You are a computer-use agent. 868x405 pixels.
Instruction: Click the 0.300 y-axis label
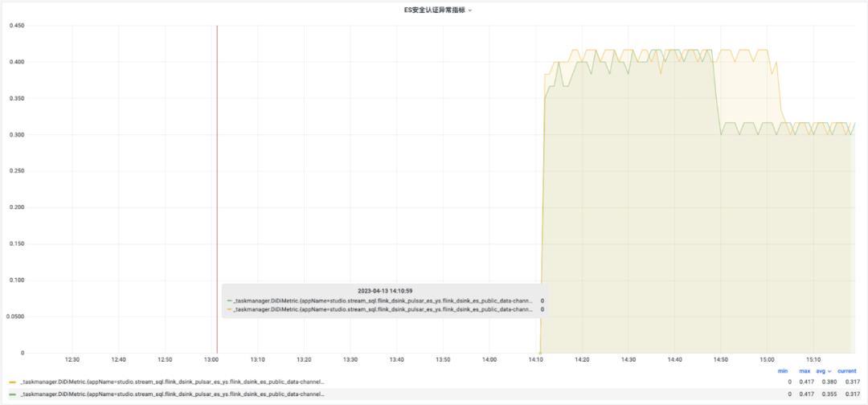coord(18,134)
